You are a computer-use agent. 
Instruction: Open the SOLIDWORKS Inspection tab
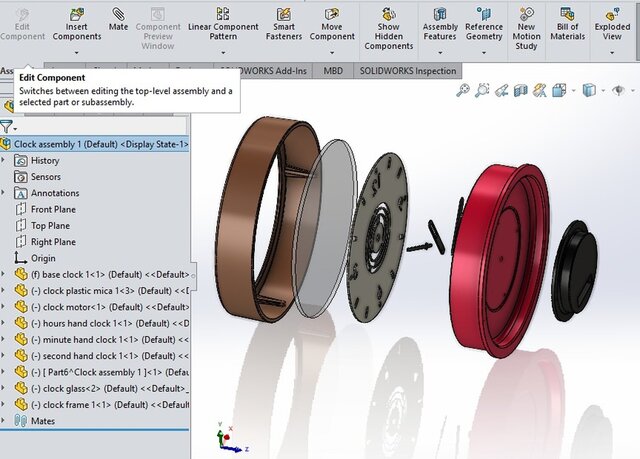[x=408, y=71]
